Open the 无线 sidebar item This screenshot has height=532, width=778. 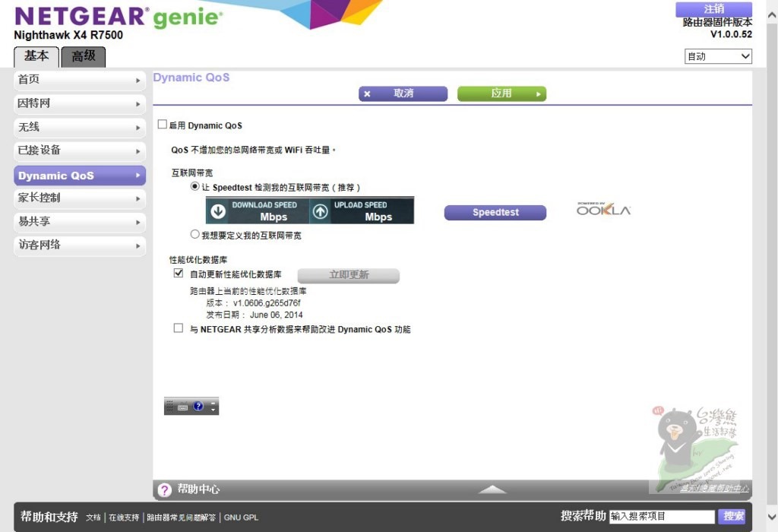click(x=79, y=128)
